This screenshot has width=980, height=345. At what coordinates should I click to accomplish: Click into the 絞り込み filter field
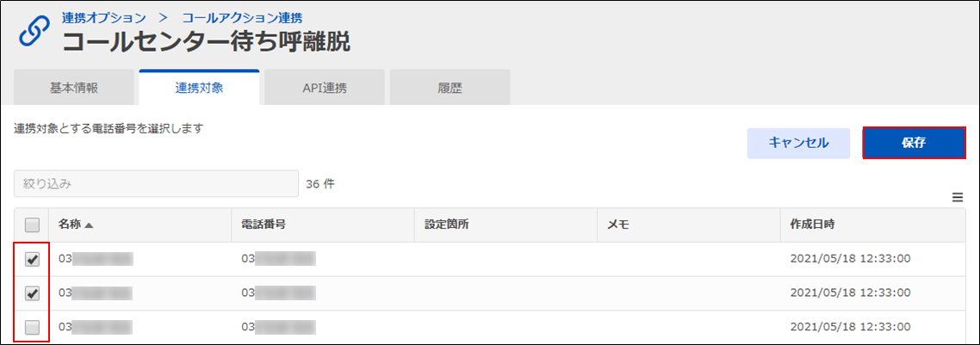(x=156, y=184)
